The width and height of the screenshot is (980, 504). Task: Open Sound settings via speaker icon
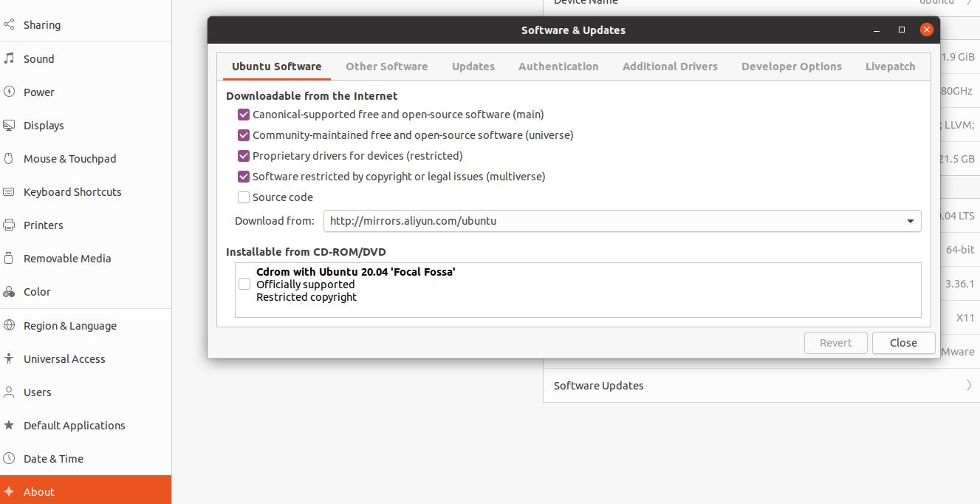click(x=9, y=58)
